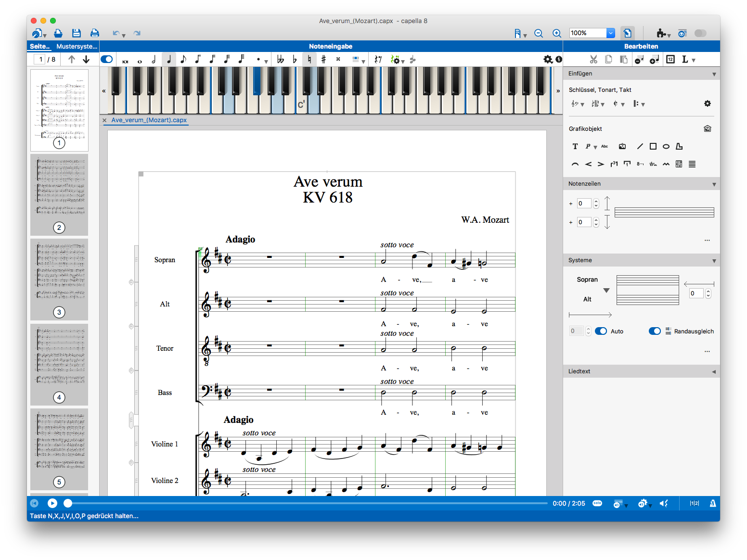This screenshot has height=560, width=747.
Task: Click the redo arrow icon
Action: pos(137,33)
